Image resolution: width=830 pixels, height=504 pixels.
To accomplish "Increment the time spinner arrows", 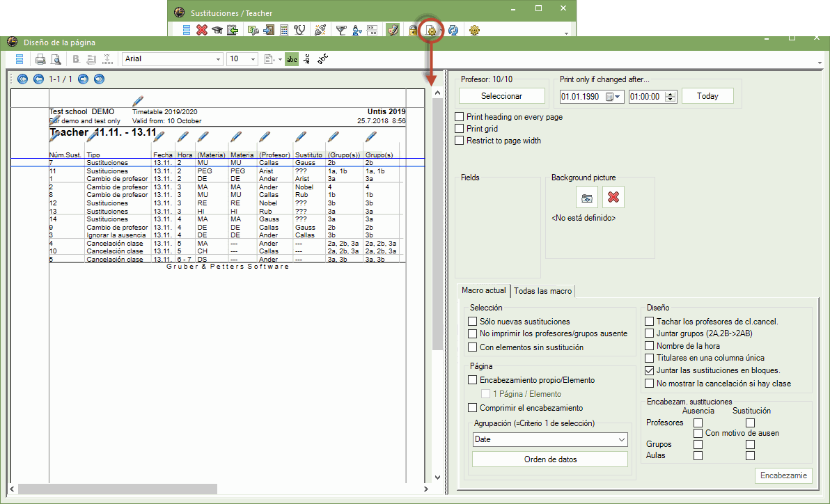I will coord(671,94).
